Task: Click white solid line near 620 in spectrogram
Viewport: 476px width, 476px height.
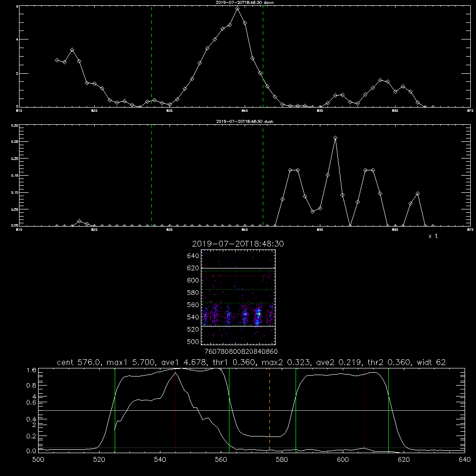Action: (x=238, y=268)
